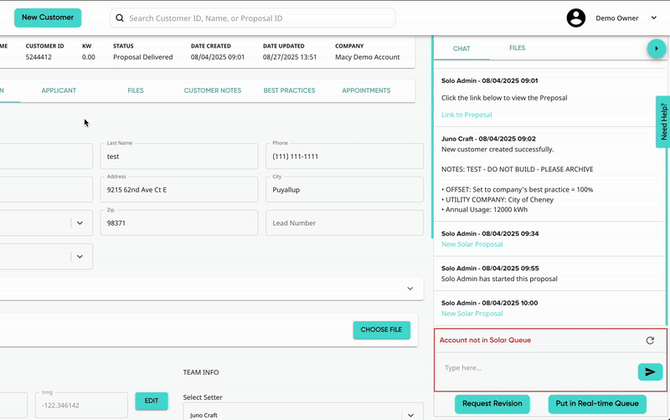
Task: Focus the customer search field
Action: [x=253, y=18]
